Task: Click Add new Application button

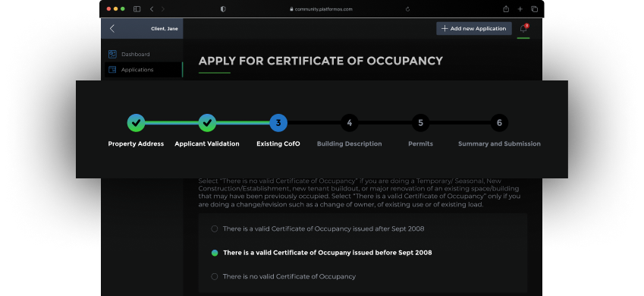Action: pos(474,28)
